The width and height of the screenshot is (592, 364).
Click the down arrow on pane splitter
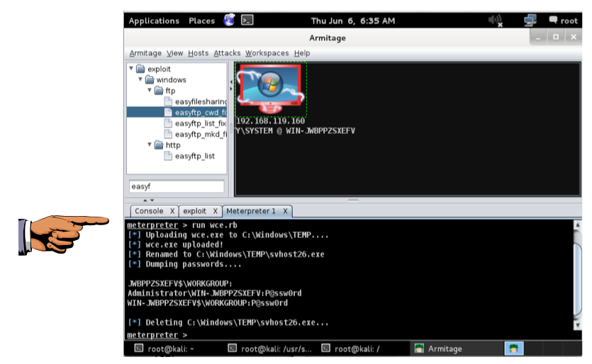pos(152,200)
